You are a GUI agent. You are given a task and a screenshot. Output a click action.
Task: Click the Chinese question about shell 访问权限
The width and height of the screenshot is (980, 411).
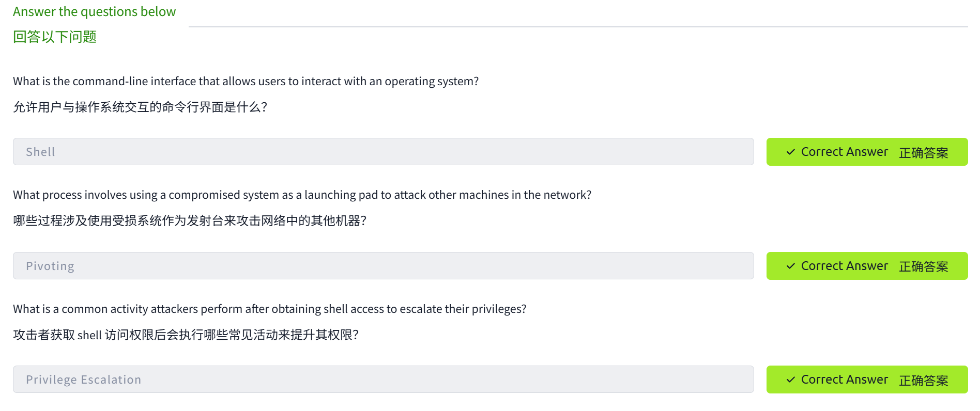(x=186, y=335)
